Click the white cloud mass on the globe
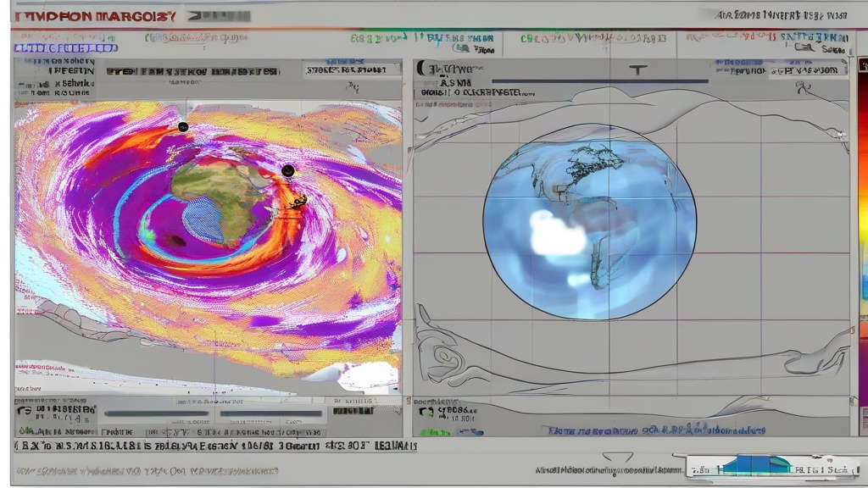 click(559, 233)
